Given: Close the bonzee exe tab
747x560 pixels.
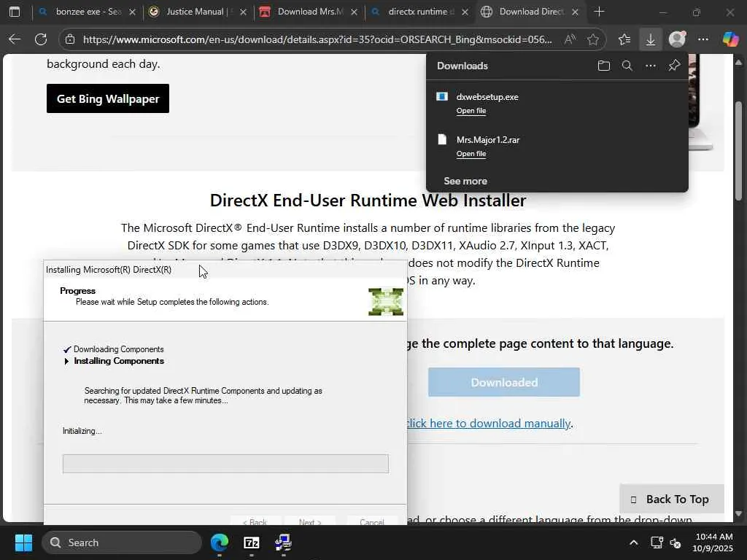Looking at the screenshot, I should pyautogui.click(x=133, y=12).
